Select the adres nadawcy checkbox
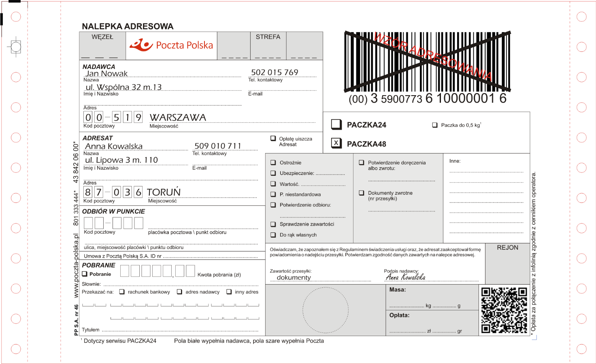Screen dimensions: 596x364 tap(179, 292)
